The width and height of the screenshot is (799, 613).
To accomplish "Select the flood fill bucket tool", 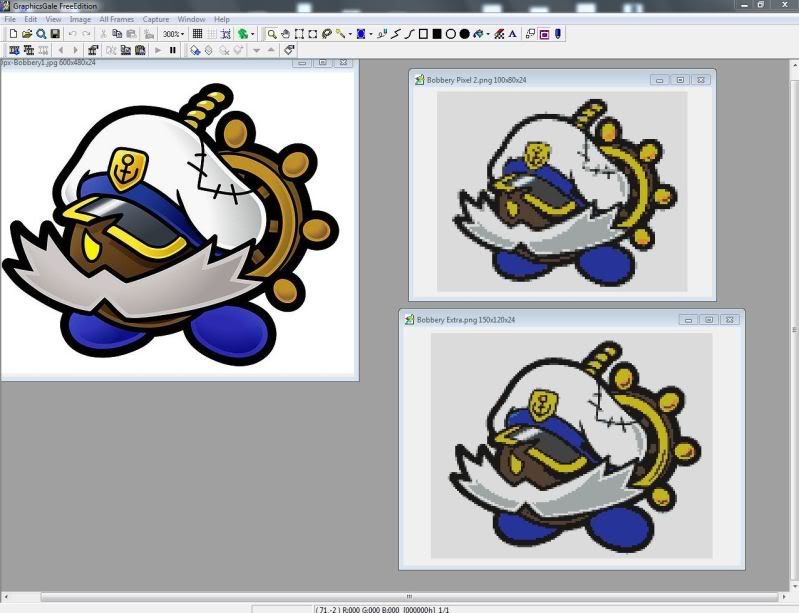I will [x=478, y=34].
